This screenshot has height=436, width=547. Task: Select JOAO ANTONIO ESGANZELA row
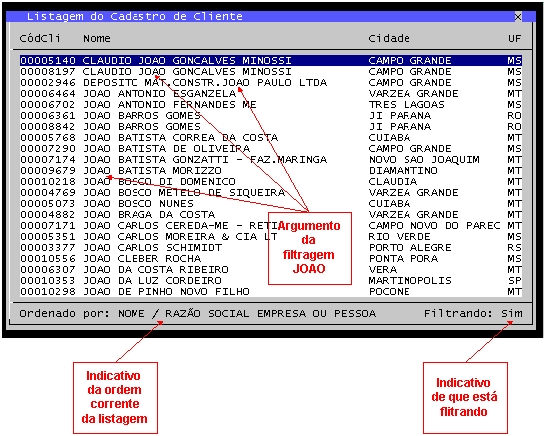[x=271, y=93]
